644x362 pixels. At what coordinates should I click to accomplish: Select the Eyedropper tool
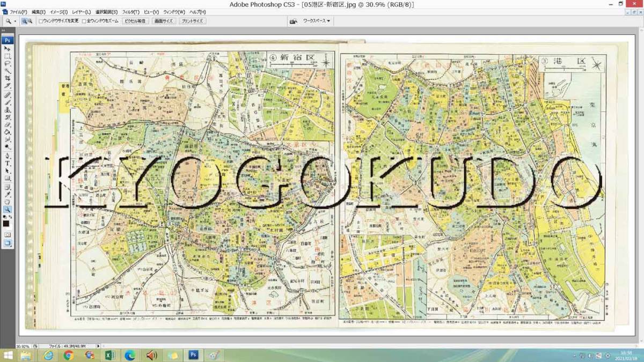pos(8,194)
